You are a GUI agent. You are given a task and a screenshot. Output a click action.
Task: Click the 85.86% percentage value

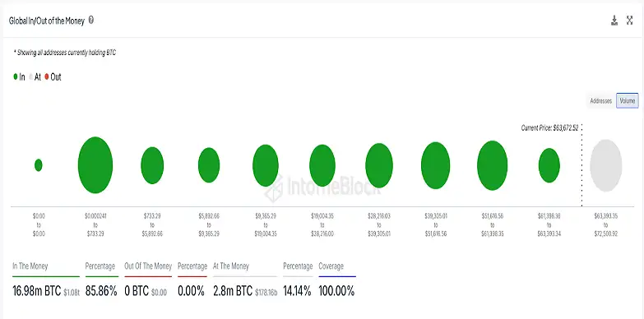click(x=101, y=292)
